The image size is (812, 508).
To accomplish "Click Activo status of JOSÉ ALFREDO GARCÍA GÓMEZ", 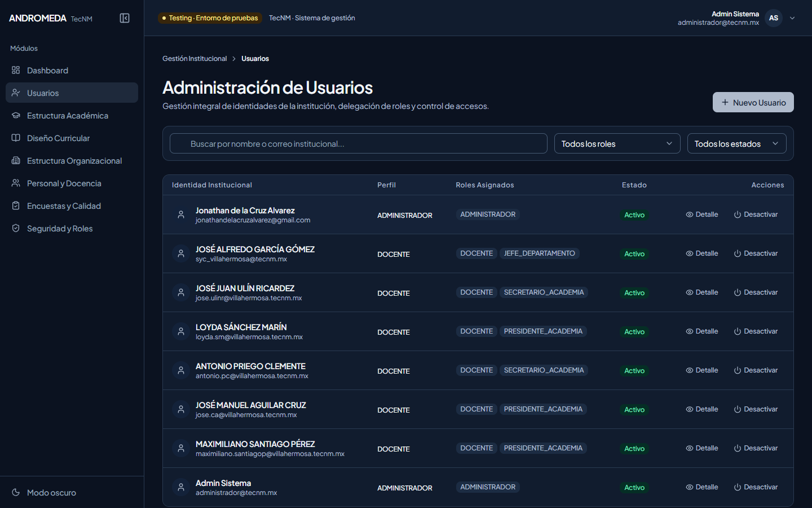I will (x=634, y=254).
